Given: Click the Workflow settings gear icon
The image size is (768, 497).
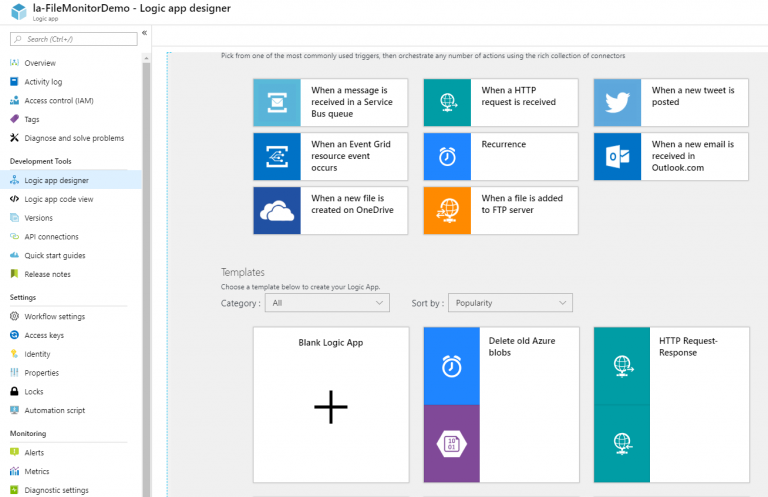Looking at the screenshot, I should (x=14, y=316).
